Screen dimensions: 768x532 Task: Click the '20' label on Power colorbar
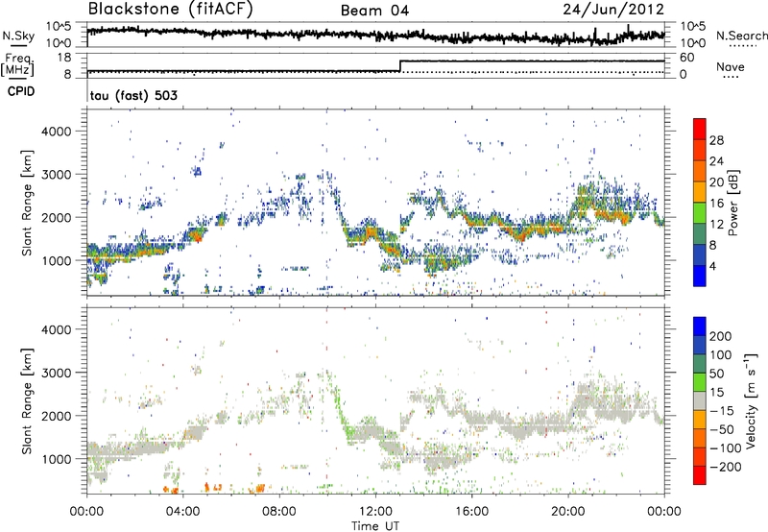(716, 182)
